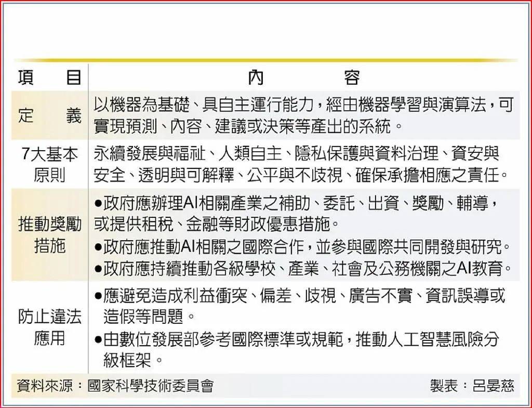Click the line 造假等問題
This screenshot has width=532, height=408.
coord(149,317)
